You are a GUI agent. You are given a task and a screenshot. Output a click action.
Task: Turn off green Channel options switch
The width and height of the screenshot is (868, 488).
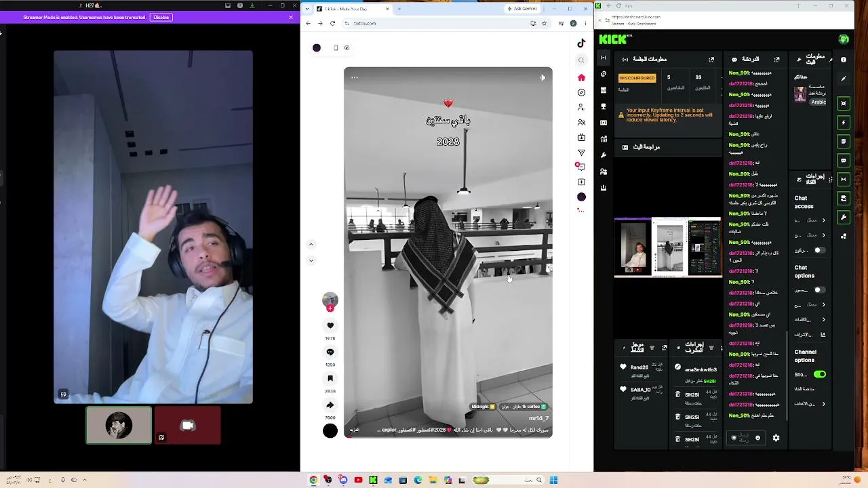pos(820,374)
